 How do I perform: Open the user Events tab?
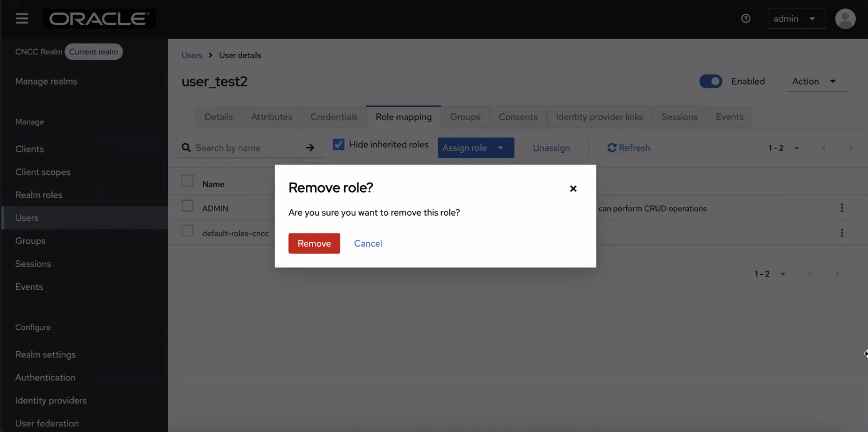tap(729, 117)
